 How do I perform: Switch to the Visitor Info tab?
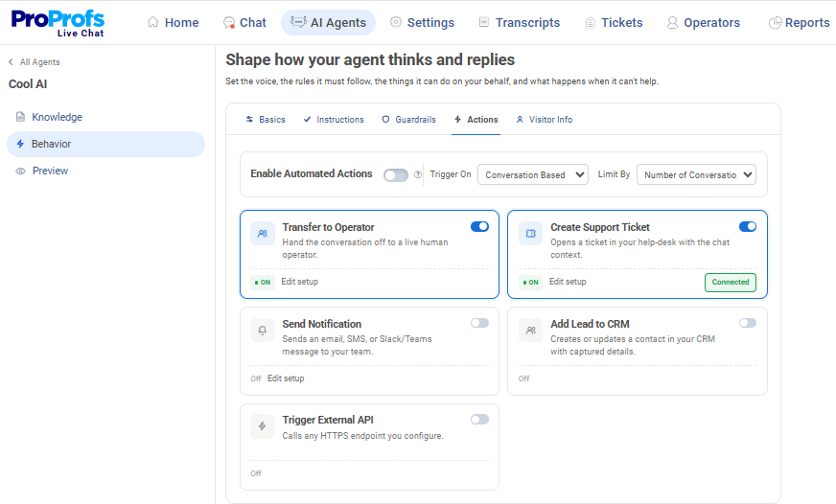545,120
